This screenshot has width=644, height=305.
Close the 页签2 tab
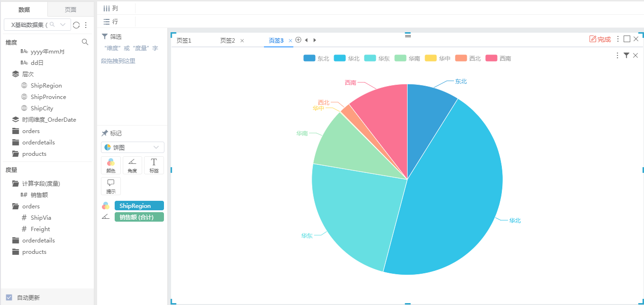pyautogui.click(x=242, y=40)
